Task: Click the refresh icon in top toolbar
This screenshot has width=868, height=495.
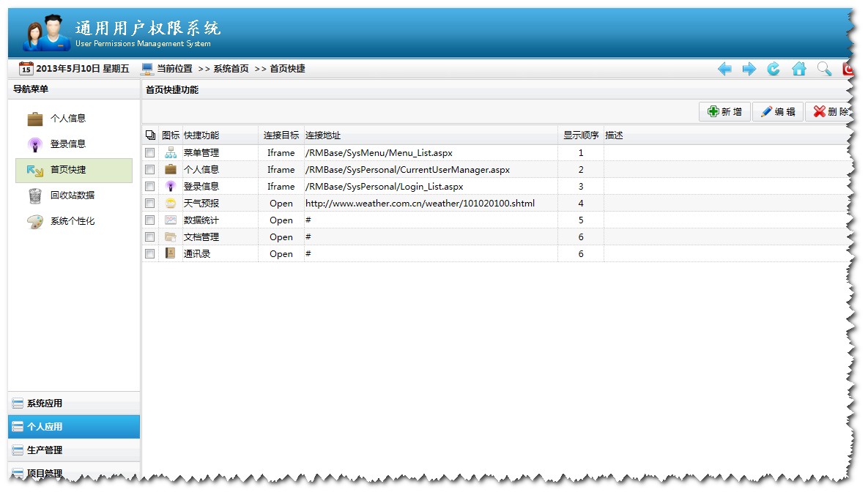Action: (x=773, y=68)
